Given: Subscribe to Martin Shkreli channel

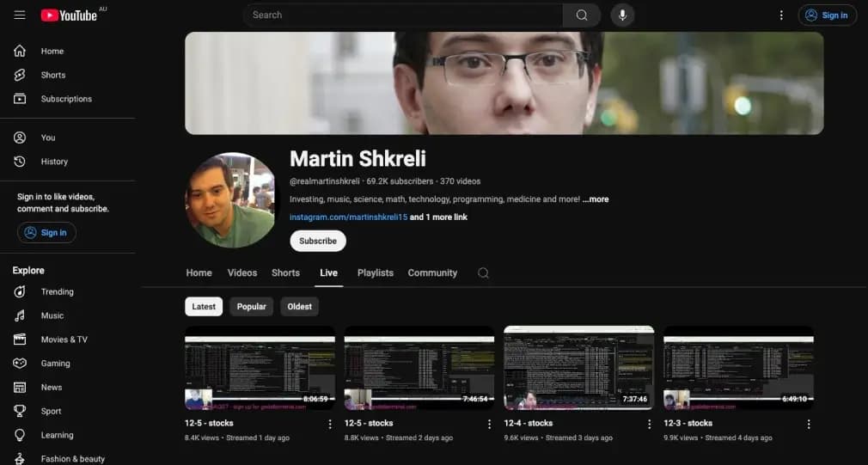Looking at the screenshot, I should pos(318,241).
